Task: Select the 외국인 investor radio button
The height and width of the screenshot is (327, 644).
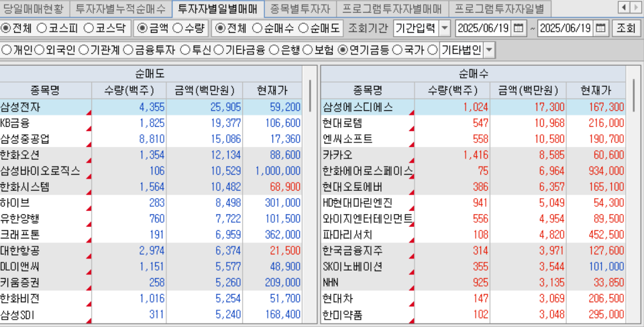Action: 40,50
